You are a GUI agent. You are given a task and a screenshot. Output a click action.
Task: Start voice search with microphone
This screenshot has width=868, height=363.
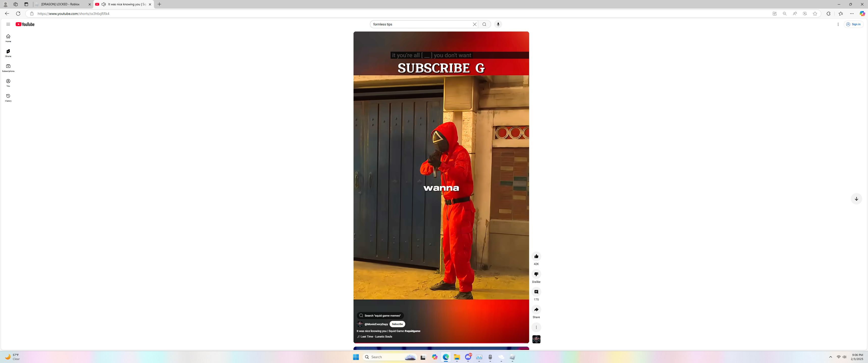click(498, 24)
